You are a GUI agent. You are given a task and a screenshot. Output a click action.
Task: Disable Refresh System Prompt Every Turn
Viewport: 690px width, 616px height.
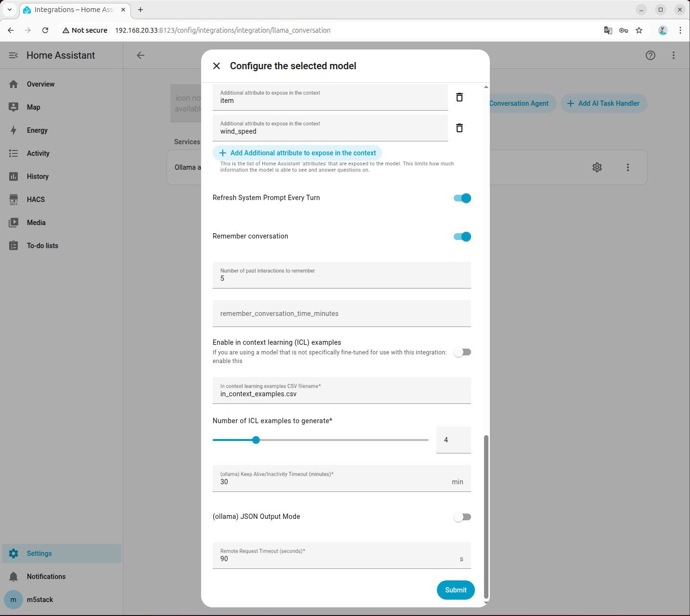(x=462, y=198)
